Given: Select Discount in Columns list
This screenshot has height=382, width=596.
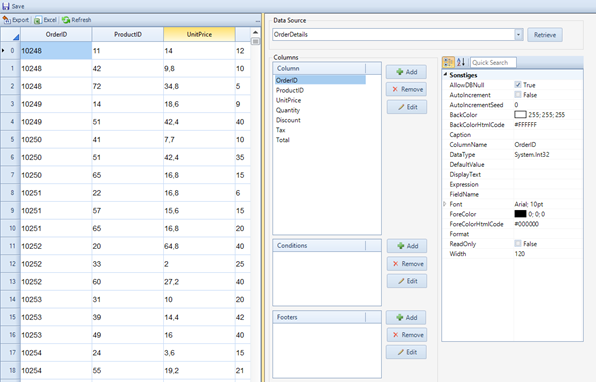Looking at the screenshot, I should [x=288, y=120].
